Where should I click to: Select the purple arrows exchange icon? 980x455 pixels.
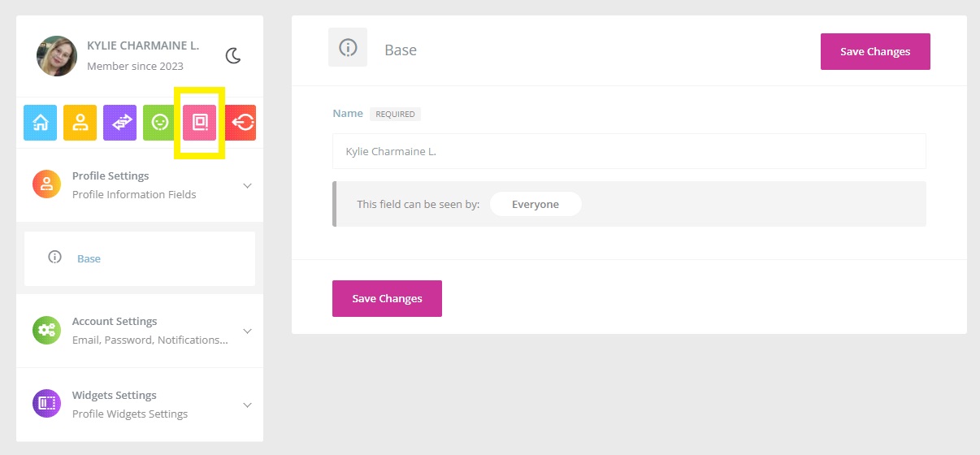120,123
